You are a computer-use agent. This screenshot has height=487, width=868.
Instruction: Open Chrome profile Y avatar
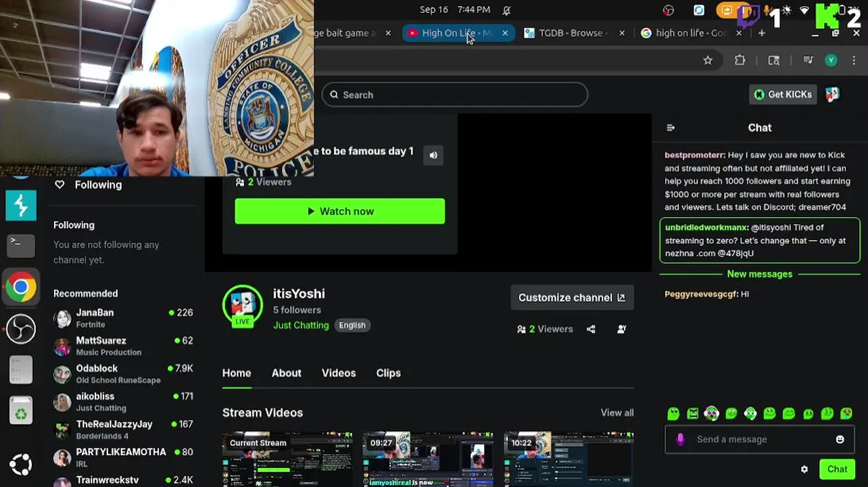831,60
